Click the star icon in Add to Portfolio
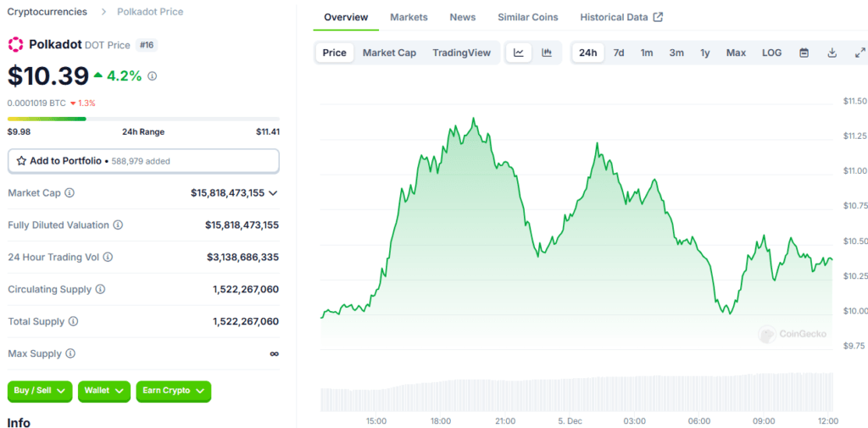868x428 pixels. [x=21, y=161]
